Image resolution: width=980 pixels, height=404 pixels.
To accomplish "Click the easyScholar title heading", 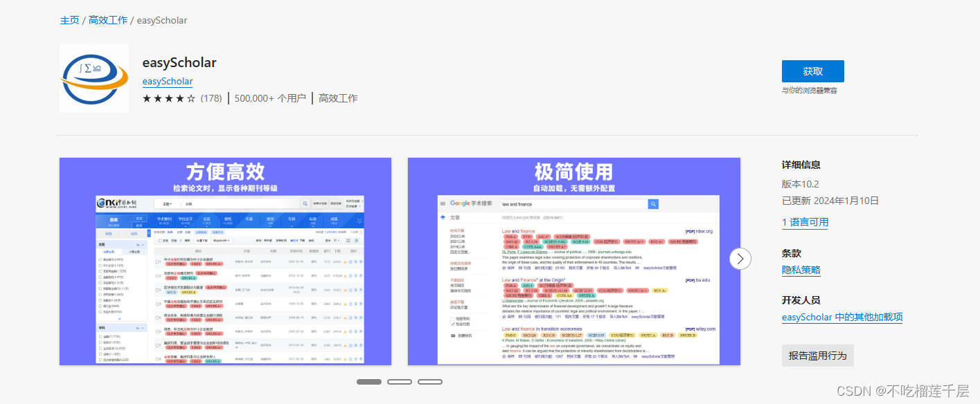I will 179,62.
